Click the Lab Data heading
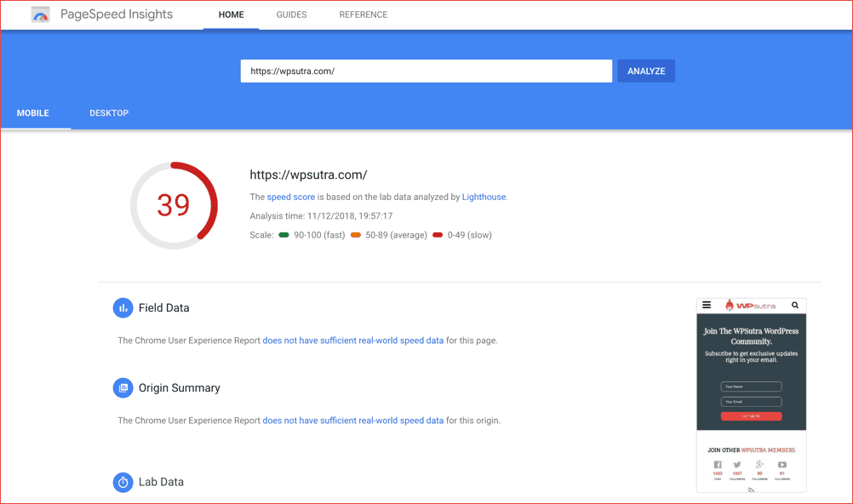Image resolution: width=853 pixels, height=504 pixels. pyautogui.click(x=161, y=482)
